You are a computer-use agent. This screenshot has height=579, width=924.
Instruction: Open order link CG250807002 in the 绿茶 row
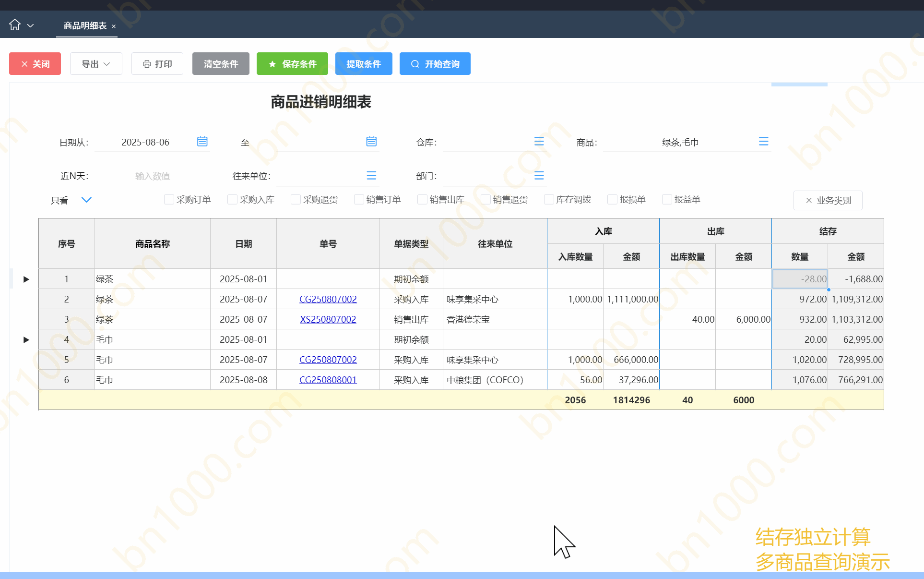pyautogui.click(x=328, y=299)
